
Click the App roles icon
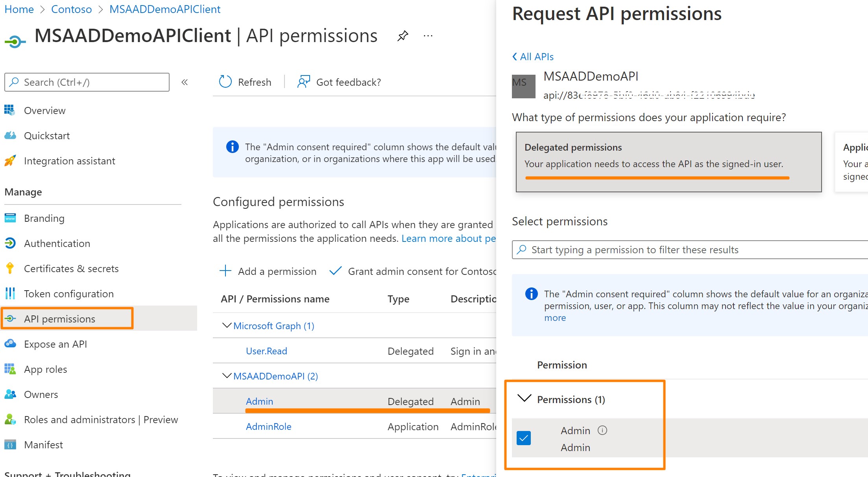click(10, 369)
